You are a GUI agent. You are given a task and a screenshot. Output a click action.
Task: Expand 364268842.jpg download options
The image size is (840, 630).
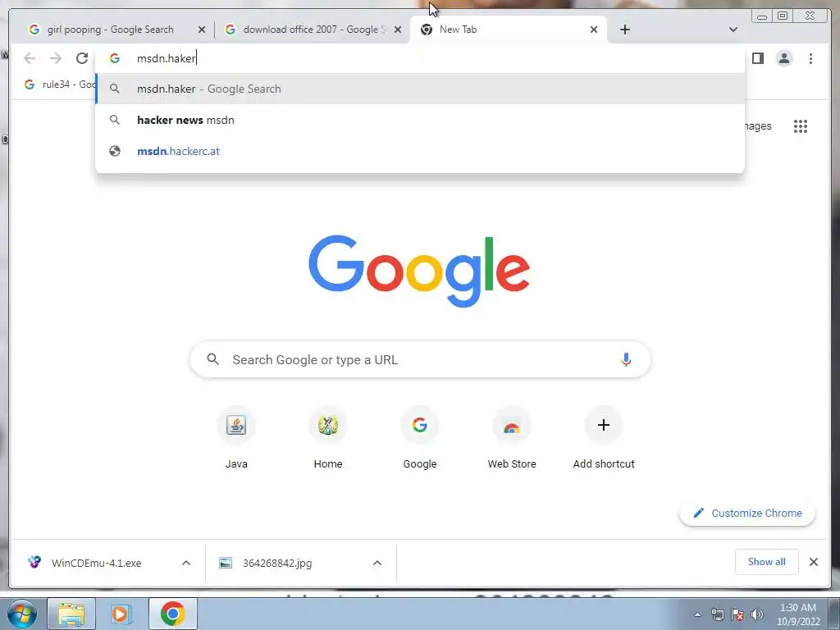tap(377, 563)
